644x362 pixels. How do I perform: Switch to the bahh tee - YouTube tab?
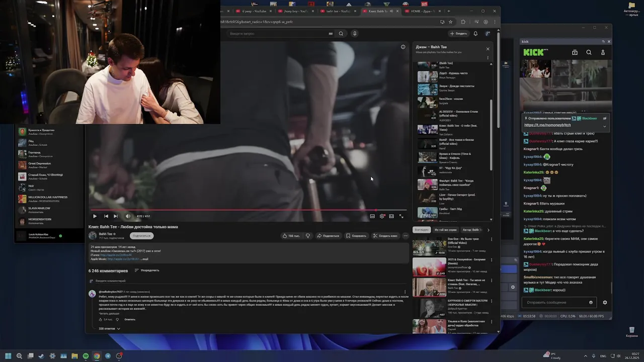tap(338, 11)
